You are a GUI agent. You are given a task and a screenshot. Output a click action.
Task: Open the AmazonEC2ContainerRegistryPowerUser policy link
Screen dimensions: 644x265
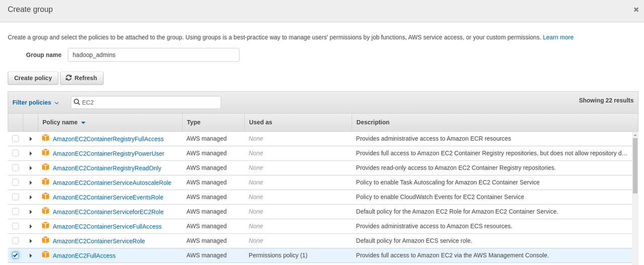(x=109, y=153)
